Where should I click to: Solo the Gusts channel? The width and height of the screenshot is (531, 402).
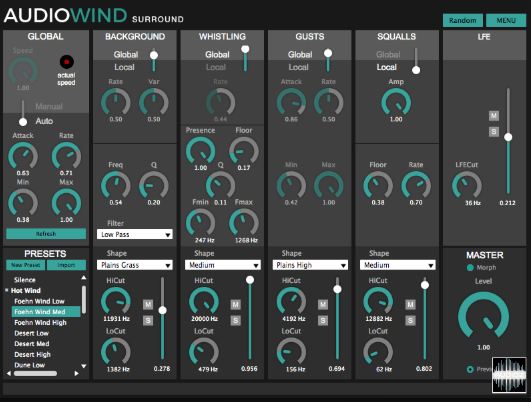click(x=323, y=320)
